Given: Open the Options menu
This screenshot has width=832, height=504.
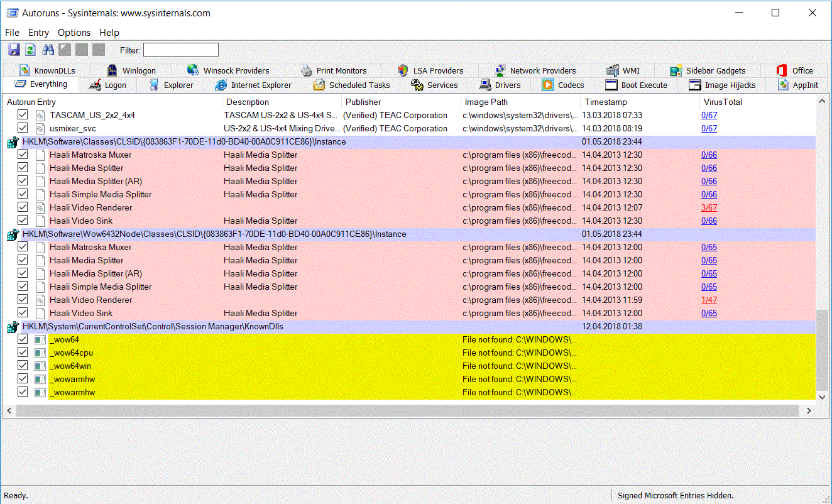Looking at the screenshot, I should click(x=74, y=33).
